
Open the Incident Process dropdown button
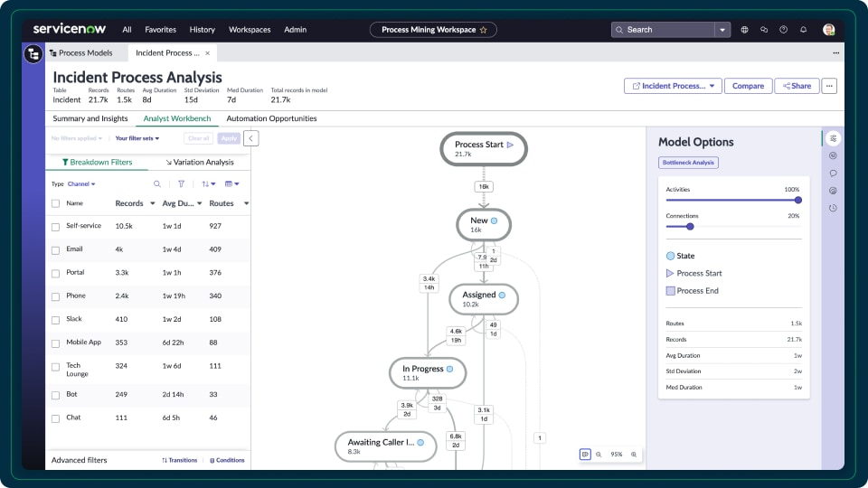click(x=673, y=86)
